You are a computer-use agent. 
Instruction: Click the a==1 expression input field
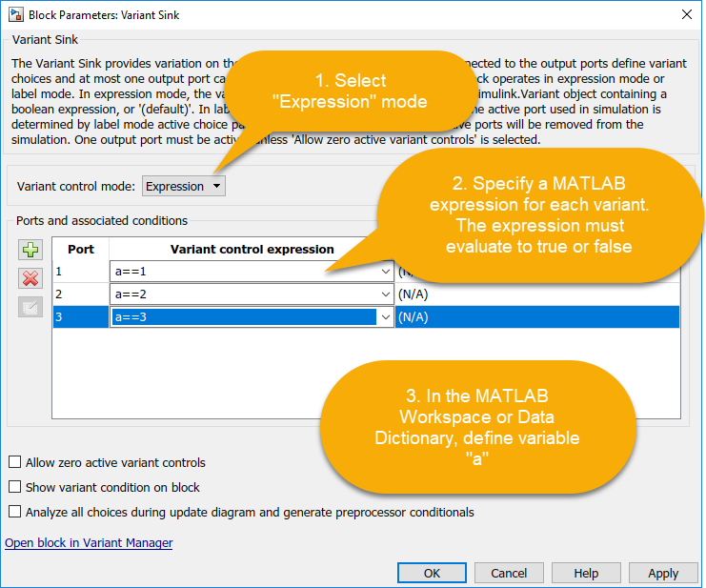(243, 272)
